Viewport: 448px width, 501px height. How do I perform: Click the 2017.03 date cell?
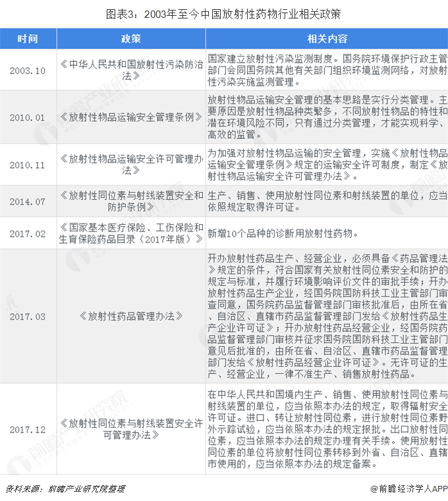point(28,316)
